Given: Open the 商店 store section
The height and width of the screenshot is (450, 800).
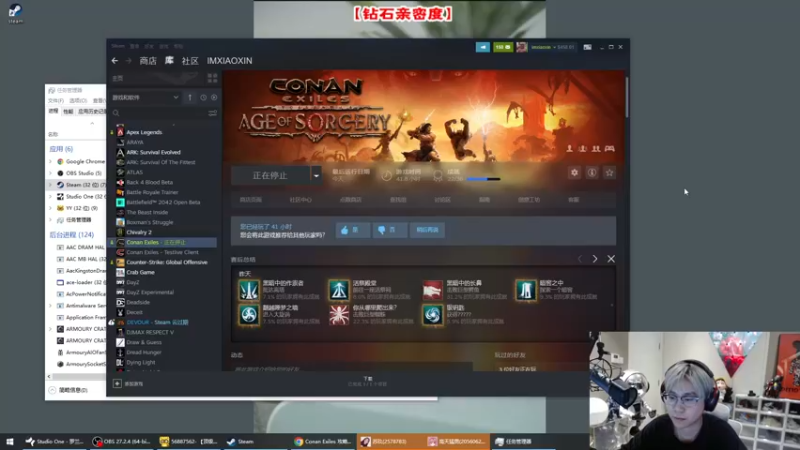Looking at the screenshot, I should coord(148,61).
